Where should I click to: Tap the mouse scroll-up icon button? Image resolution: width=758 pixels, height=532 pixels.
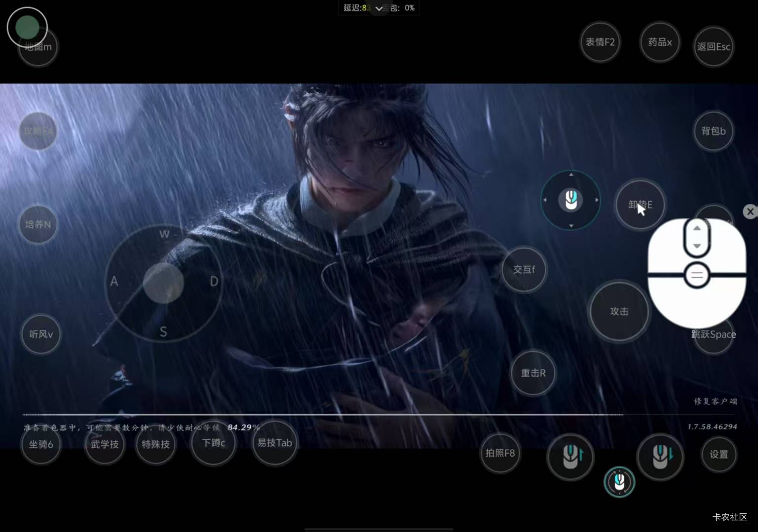[x=570, y=457]
